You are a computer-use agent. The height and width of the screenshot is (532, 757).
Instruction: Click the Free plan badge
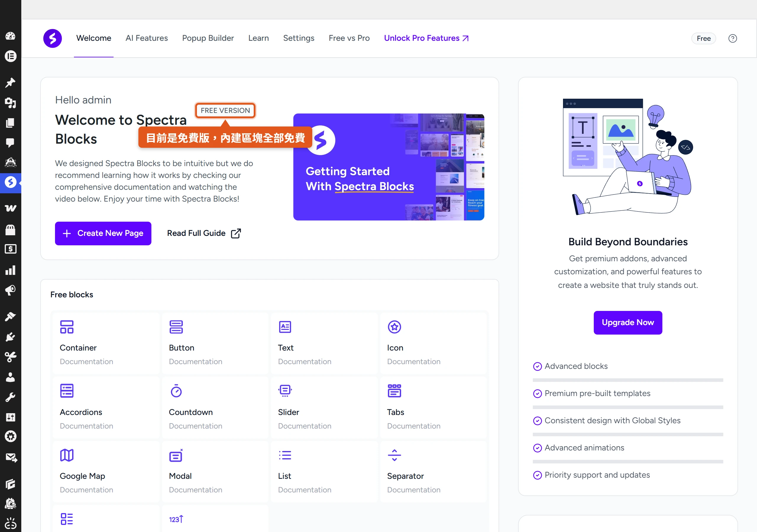[703, 38]
